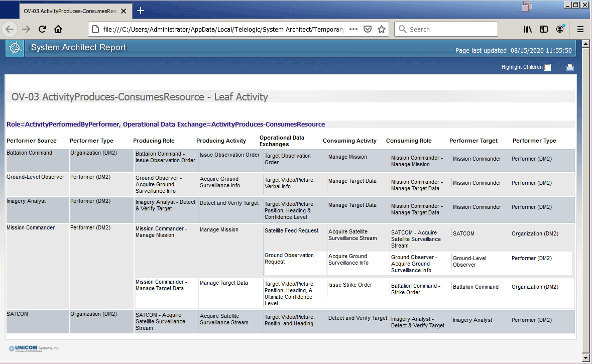Click the 'Producing Role' column header
Image resolution: width=592 pixels, height=364 pixels.
pos(154,141)
